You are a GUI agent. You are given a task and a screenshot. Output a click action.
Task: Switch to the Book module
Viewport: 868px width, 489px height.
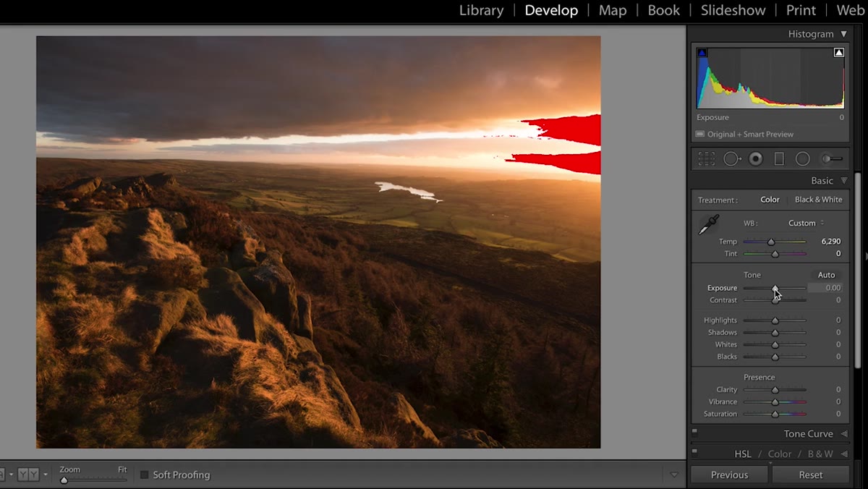(663, 10)
